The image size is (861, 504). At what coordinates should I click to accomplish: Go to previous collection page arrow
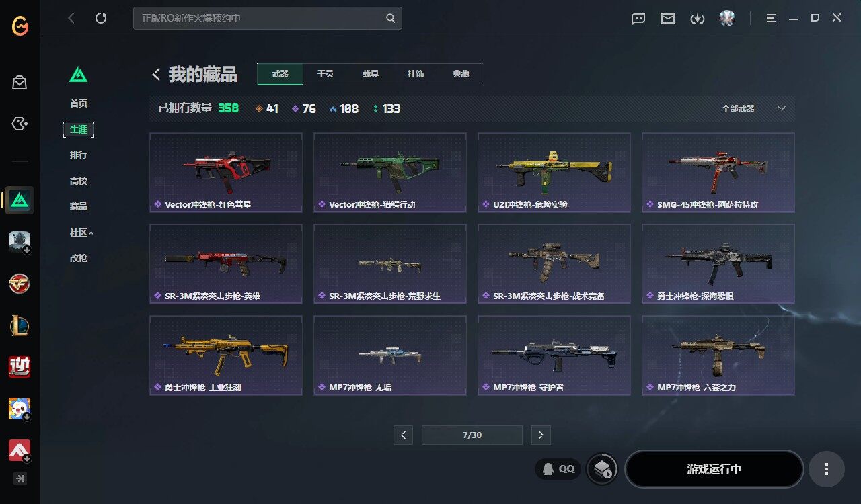tap(403, 435)
